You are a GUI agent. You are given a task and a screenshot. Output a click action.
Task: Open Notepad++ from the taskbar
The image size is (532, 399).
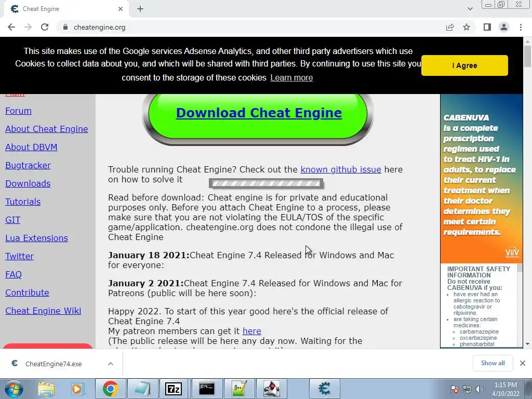[239, 389]
